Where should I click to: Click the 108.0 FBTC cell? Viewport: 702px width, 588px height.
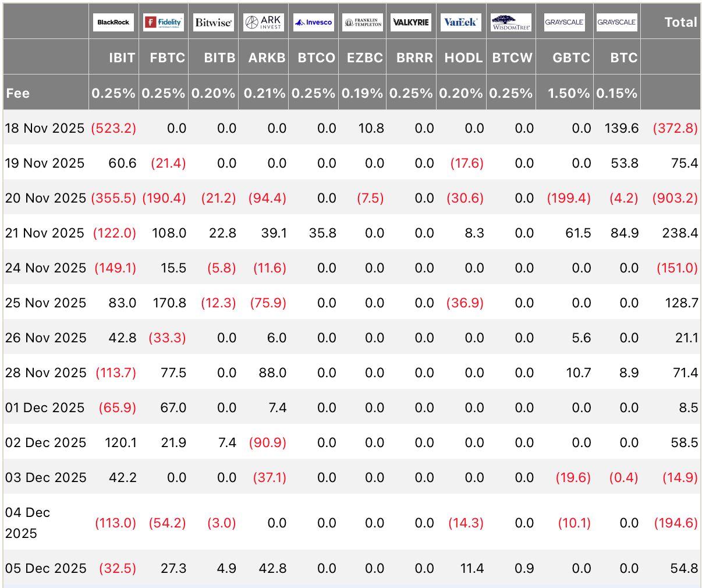[x=169, y=233]
